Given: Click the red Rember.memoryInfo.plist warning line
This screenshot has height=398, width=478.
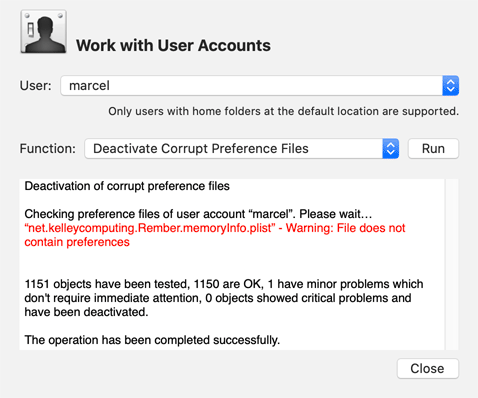Looking at the screenshot, I should click(215, 235).
